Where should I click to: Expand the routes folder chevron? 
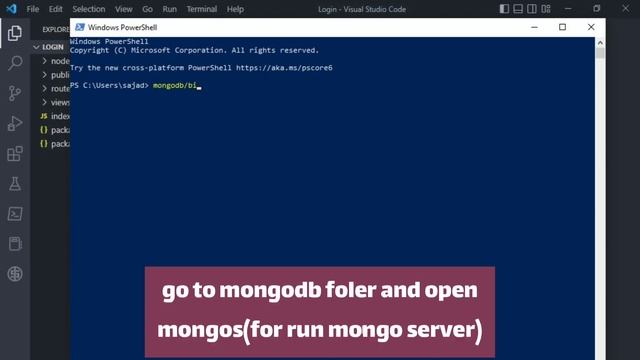[x=44, y=88]
